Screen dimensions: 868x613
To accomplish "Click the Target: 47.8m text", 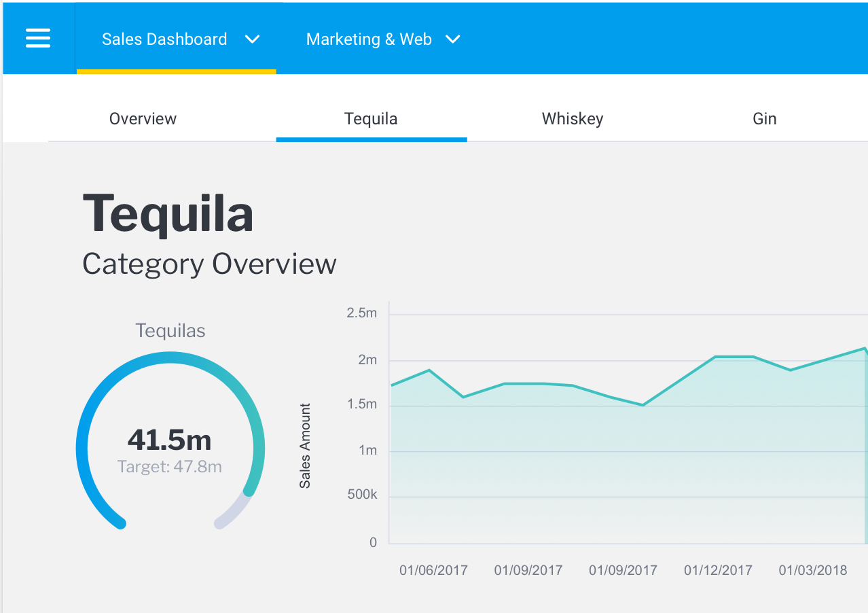I will pos(169,467).
